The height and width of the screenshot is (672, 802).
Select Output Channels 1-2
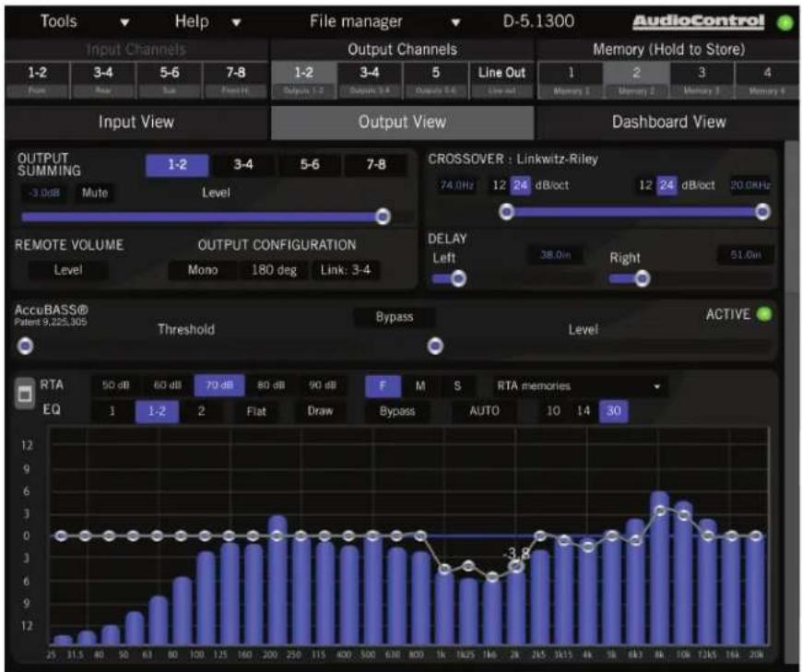pos(304,79)
